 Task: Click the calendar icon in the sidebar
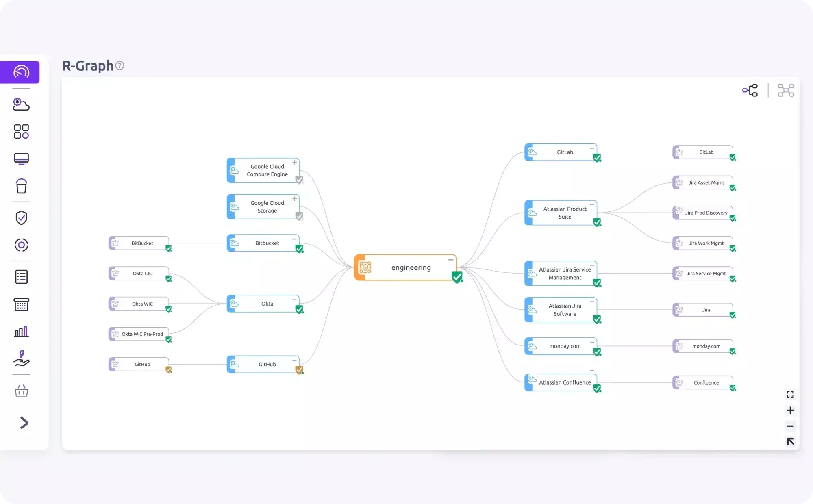(x=21, y=304)
